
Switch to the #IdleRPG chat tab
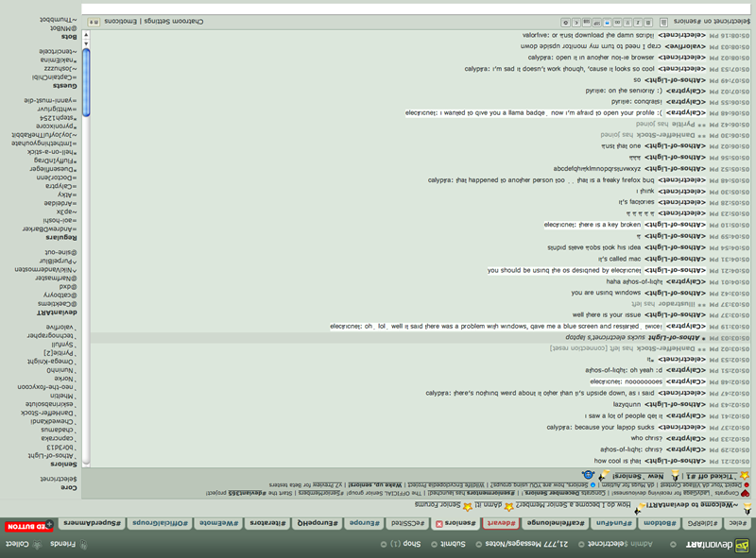pos(702,523)
